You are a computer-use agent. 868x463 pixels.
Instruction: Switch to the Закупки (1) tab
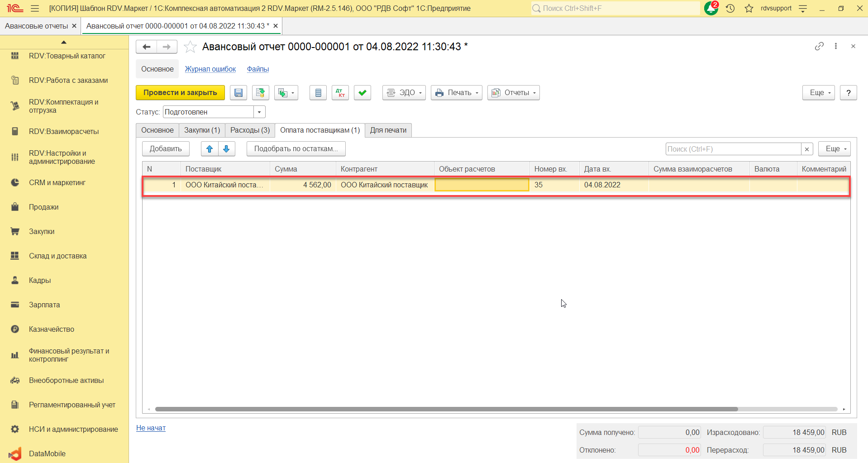(202, 130)
